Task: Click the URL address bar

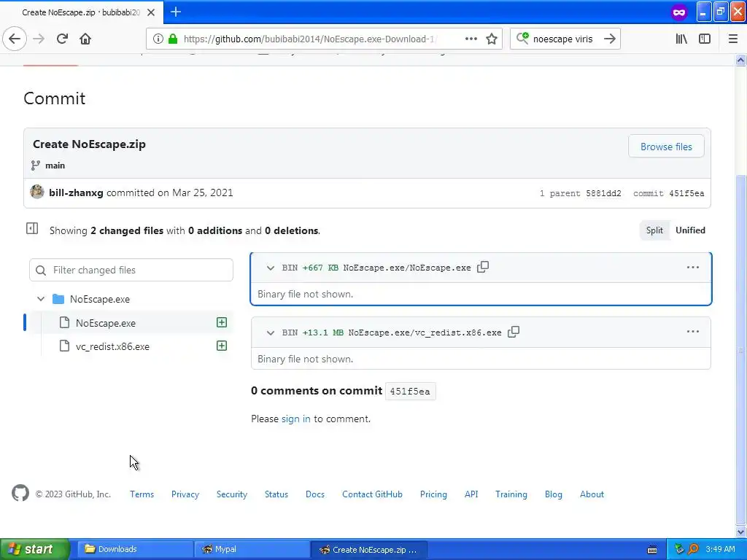Action: (324, 39)
